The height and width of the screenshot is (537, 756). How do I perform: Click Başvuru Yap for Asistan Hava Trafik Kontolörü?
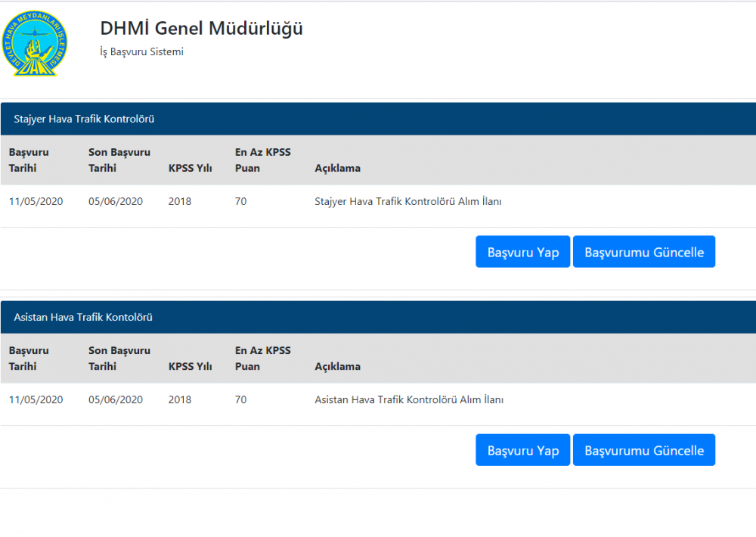tap(522, 450)
